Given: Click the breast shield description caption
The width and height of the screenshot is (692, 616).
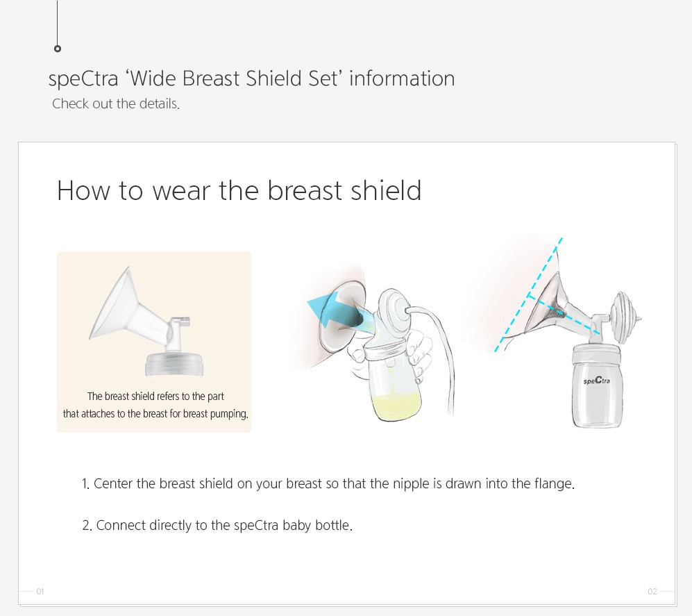Looking at the screenshot, I should pos(155,405).
